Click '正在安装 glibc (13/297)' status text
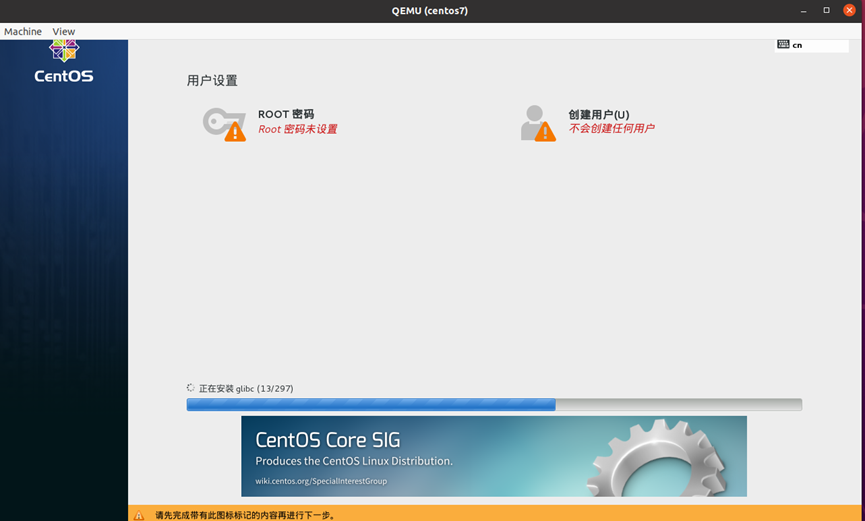Screen dimensions: 865x521 coord(246,389)
